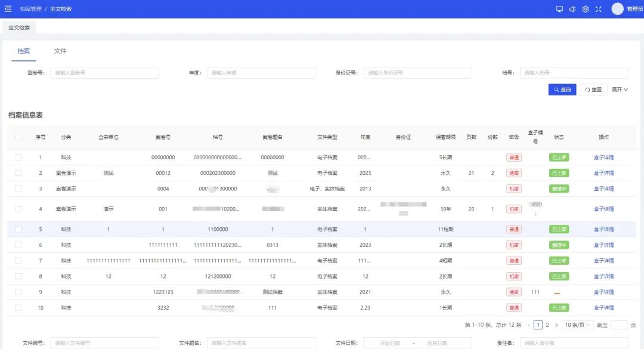Screen dimensions: 644x349
Task: Click the 重置 reset button
Action: (x=593, y=89)
